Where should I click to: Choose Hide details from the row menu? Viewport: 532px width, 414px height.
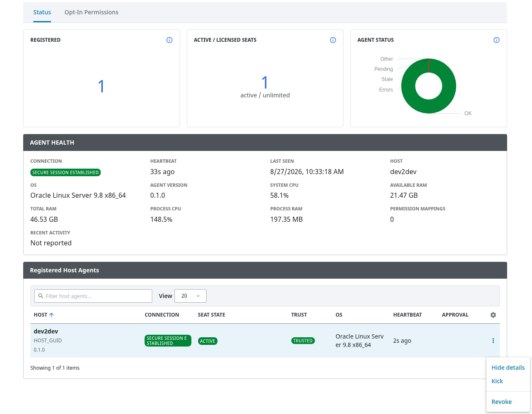pos(508,368)
